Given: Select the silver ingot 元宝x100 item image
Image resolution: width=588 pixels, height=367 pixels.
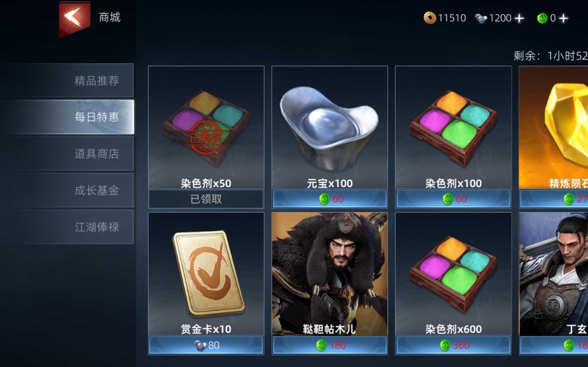Looking at the screenshot, I should 329,128.
